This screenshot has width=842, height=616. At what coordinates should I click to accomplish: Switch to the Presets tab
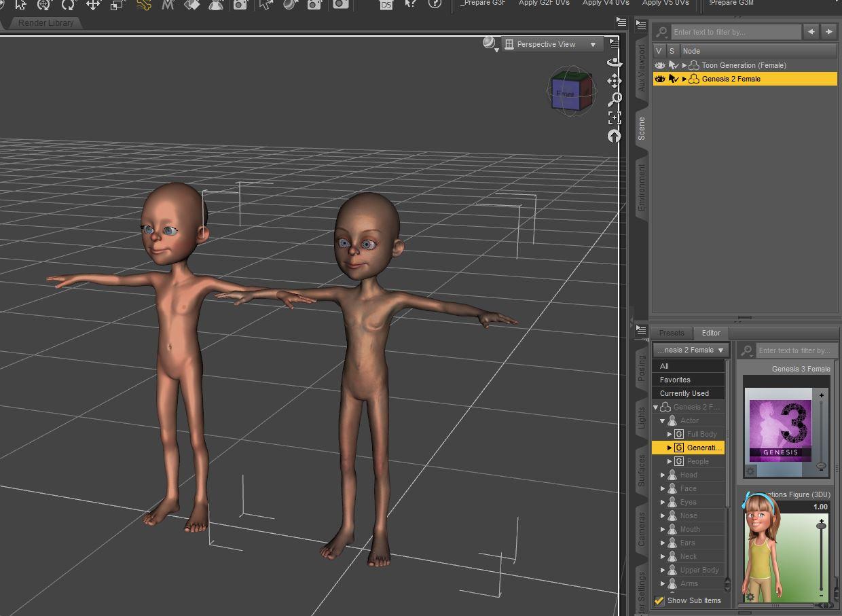[x=672, y=333]
